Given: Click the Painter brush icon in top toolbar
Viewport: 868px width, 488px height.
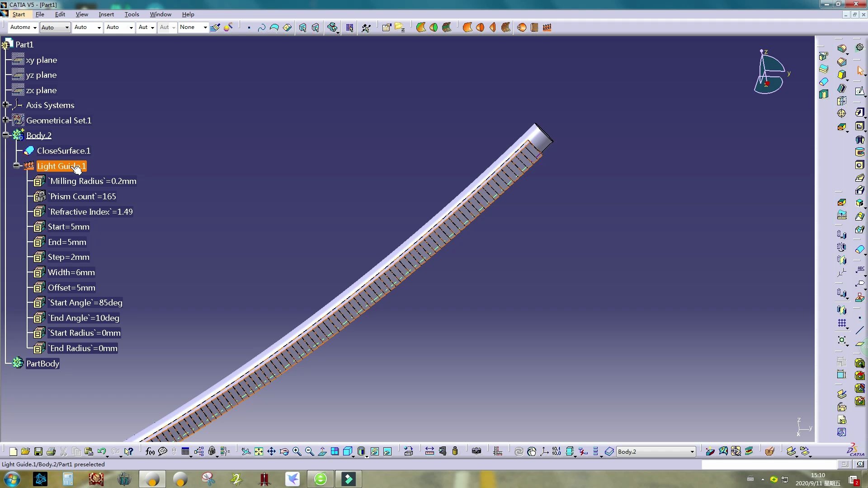Looking at the screenshot, I should point(215,28).
